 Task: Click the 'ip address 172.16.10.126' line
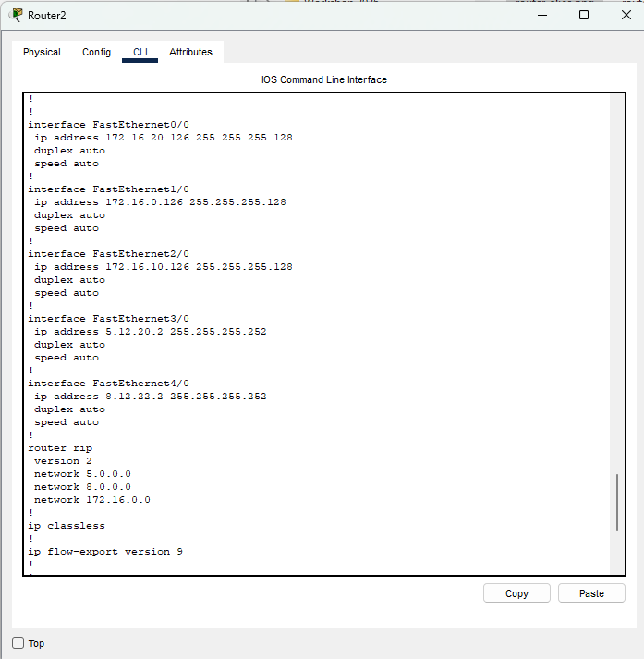[x=164, y=267]
